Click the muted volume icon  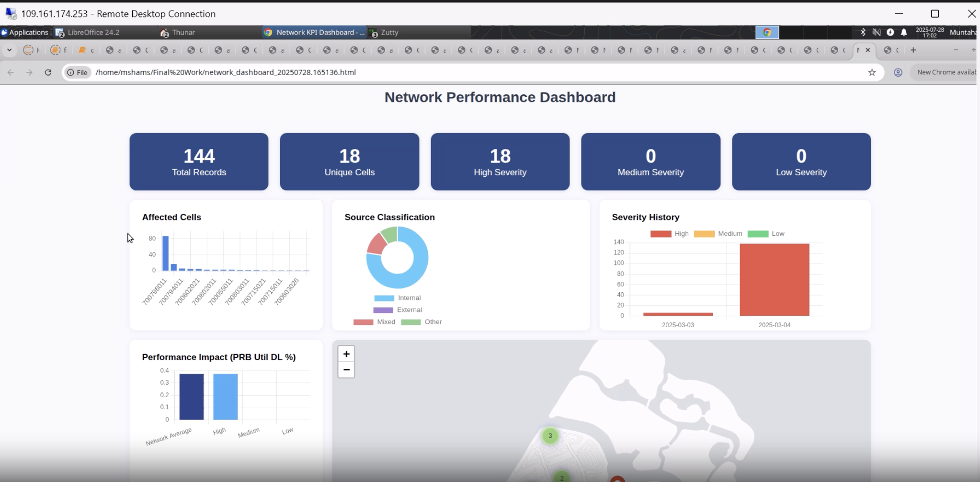(x=876, y=32)
